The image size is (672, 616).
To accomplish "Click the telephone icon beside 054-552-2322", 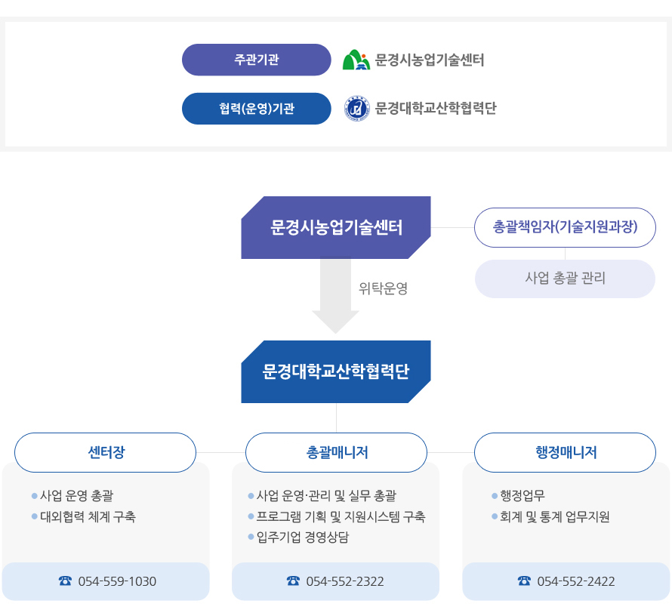I will click(293, 581).
